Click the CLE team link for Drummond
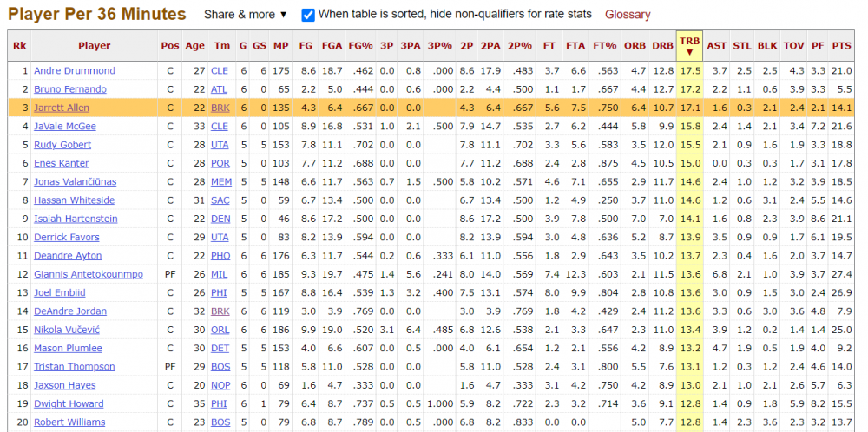Screen dimensions: 868x432 point(222,71)
